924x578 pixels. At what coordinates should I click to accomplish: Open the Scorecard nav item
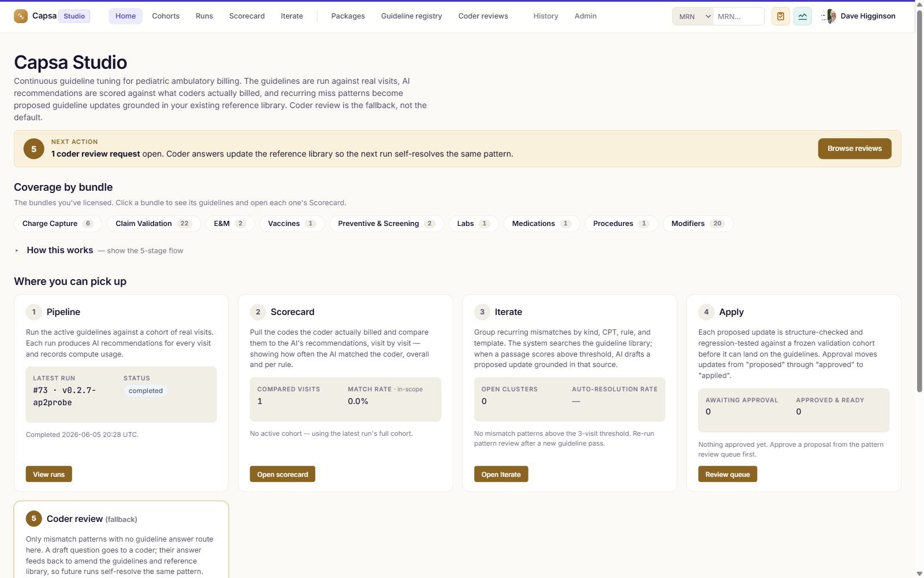point(247,16)
